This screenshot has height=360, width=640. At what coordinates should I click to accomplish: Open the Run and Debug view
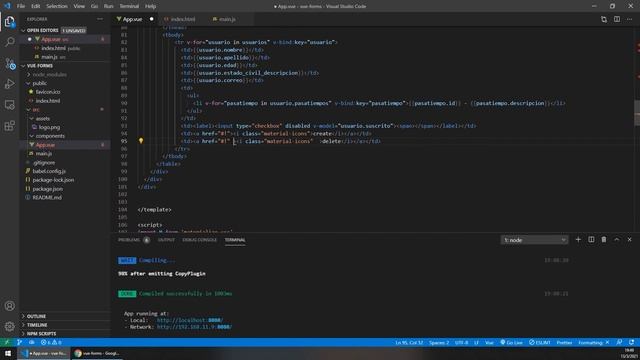pyautogui.click(x=9, y=84)
